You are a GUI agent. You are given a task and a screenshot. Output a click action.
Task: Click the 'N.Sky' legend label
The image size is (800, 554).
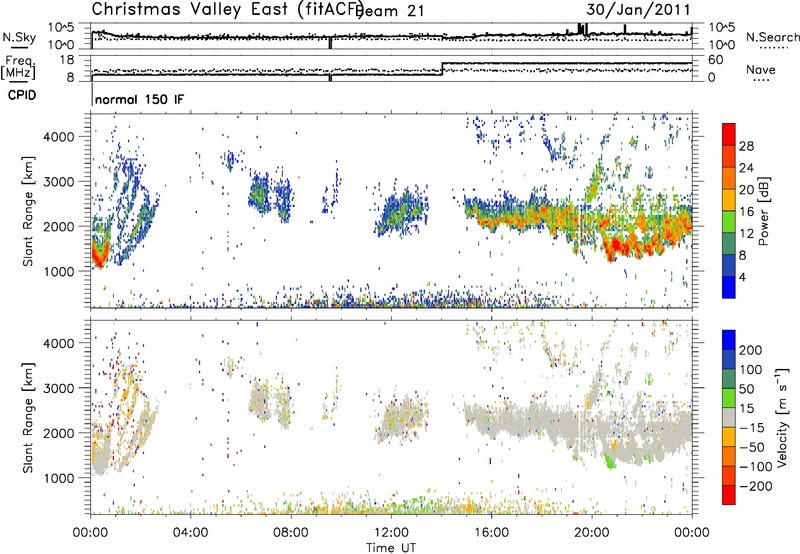(19, 37)
